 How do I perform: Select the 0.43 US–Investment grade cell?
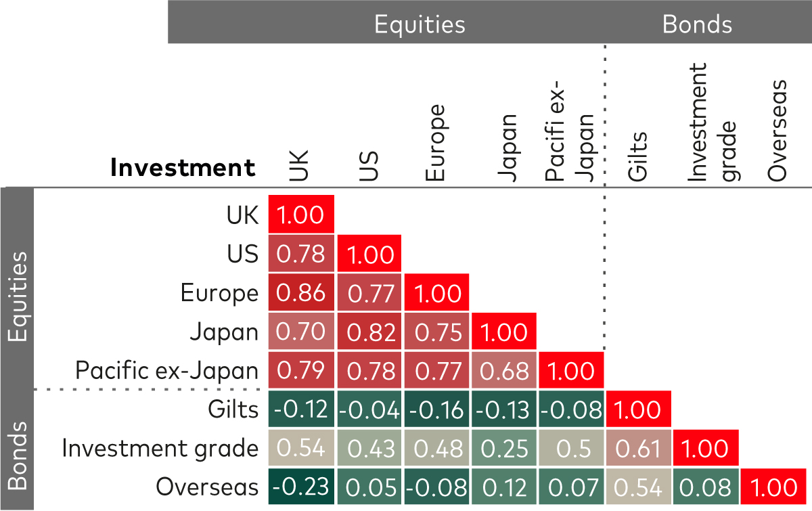click(x=369, y=448)
